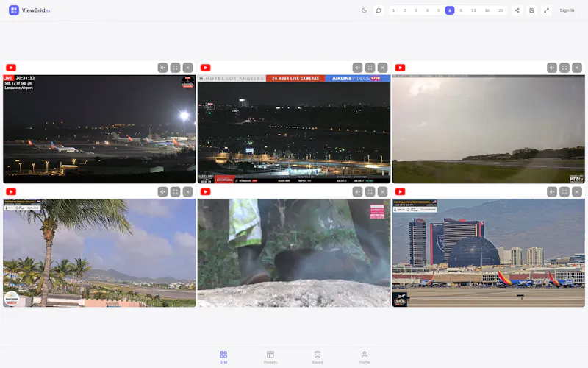Viewport: 588px width, 368px height.
Task: Fullscreen the Lanzarote Airport stream
Action: click(x=175, y=68)
